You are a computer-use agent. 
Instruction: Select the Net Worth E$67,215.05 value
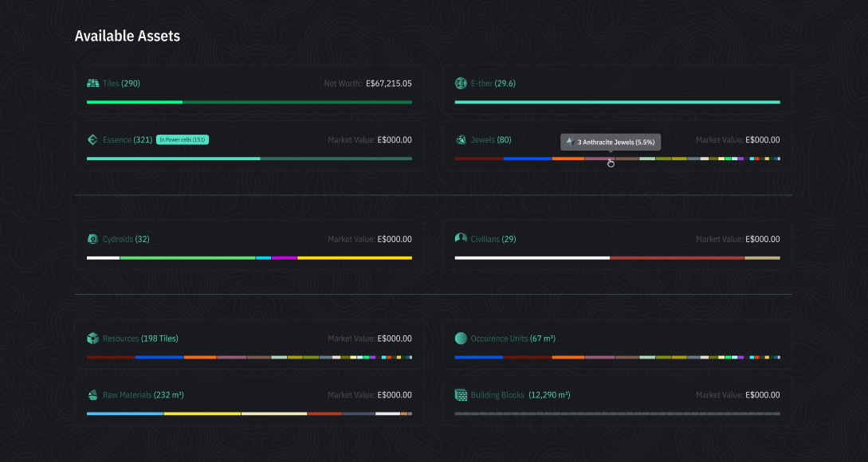(x=388, y=84)
